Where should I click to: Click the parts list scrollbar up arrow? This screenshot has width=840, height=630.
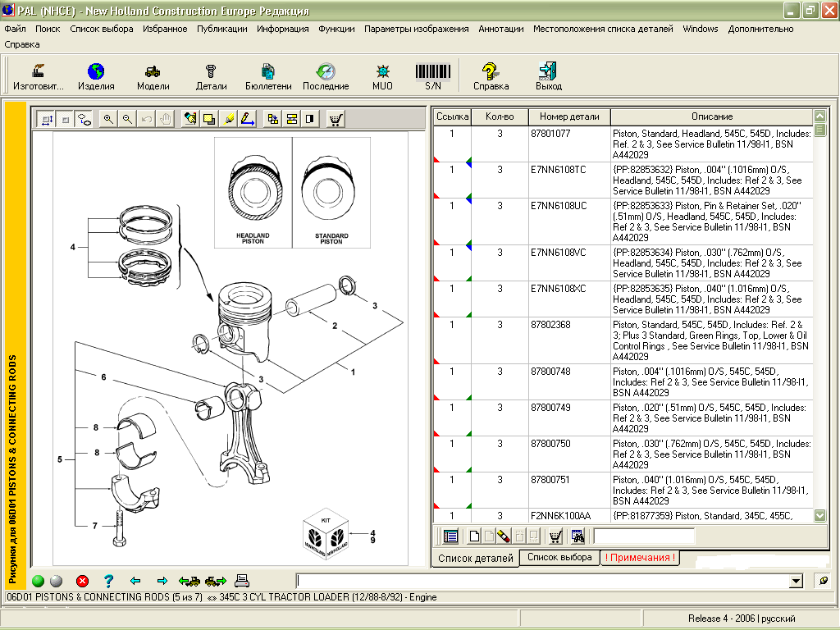(x=820, y=116)
